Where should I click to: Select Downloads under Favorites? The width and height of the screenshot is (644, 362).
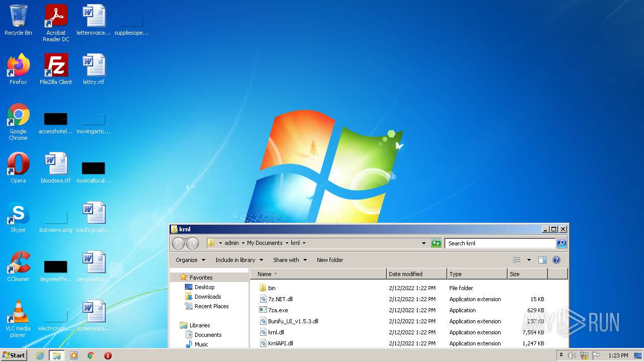(x=208, y=297)
